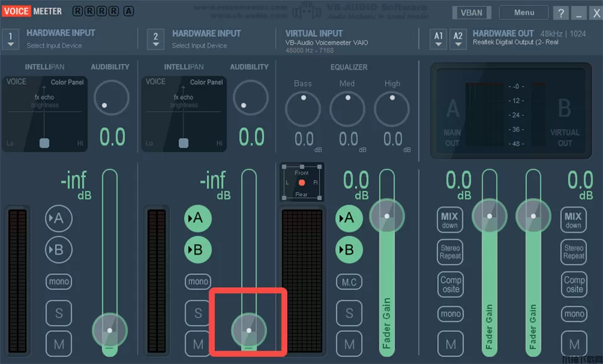Click the A cassette icon in title bar

tap(129, 11)
